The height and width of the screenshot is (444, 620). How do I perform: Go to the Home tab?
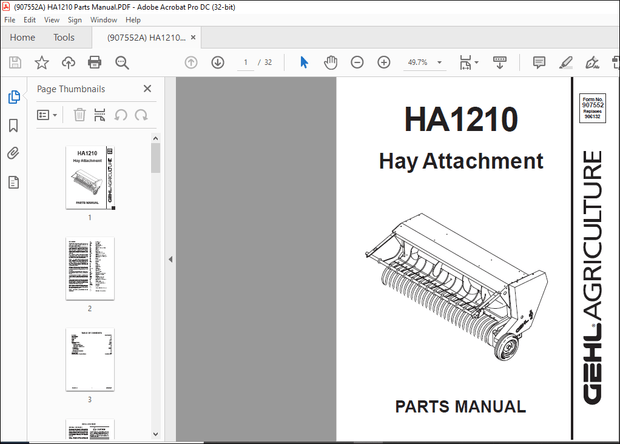point(23,37)
